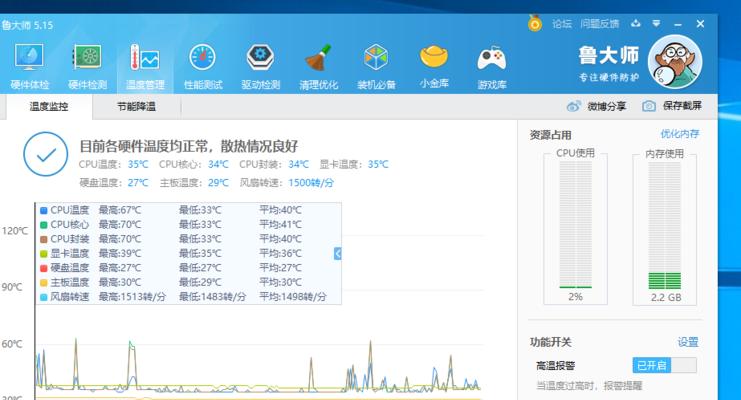Minimize the 鲁大师 window

pos(679,24)
